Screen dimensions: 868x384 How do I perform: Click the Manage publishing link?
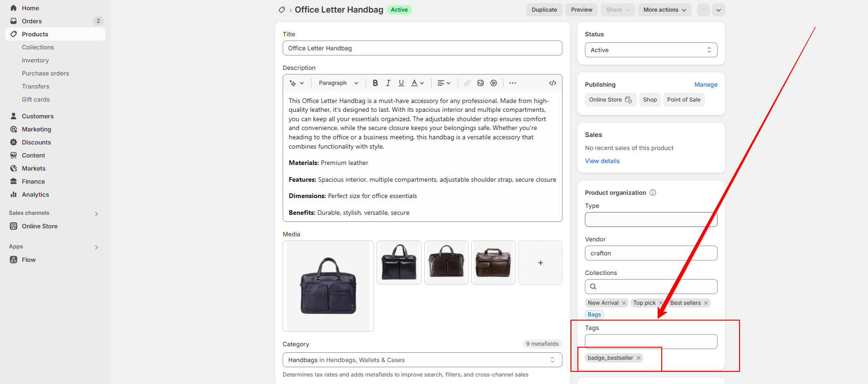point(706,84)
